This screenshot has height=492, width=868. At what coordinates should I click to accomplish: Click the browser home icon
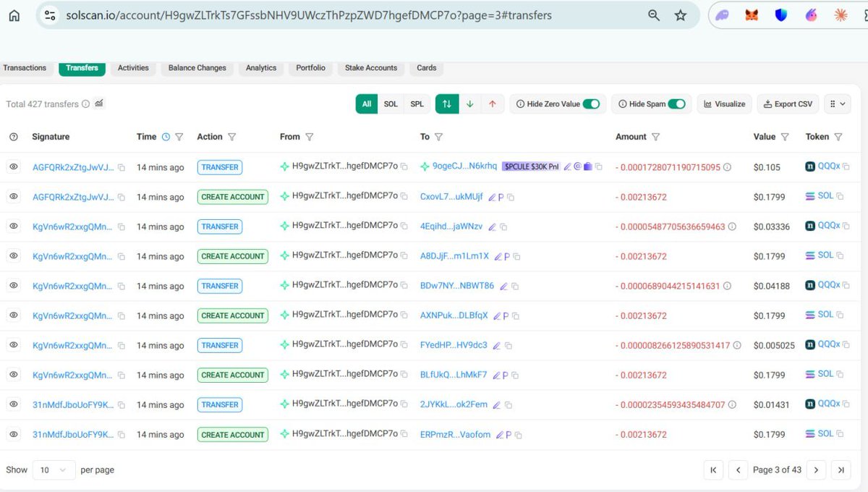[14, 15]
